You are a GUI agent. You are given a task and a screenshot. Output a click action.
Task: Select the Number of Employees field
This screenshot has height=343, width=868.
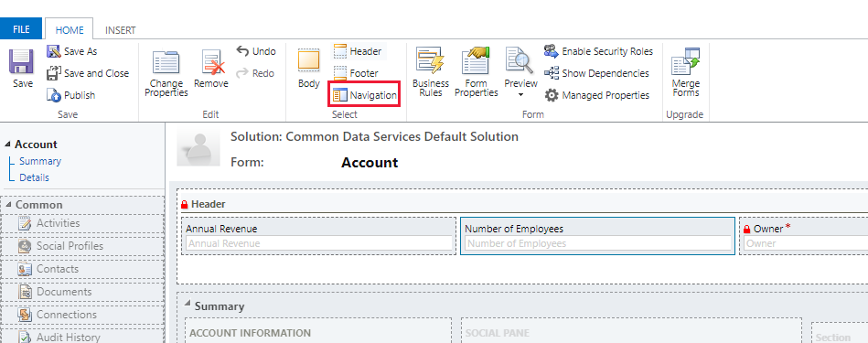598,236
